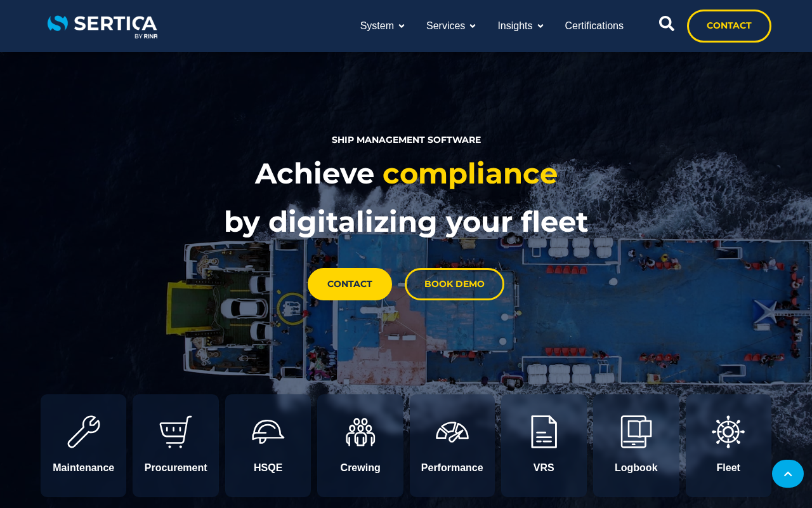812x508 pixels.
Task: Click the Book Demo button
Action: coord(454,284)
